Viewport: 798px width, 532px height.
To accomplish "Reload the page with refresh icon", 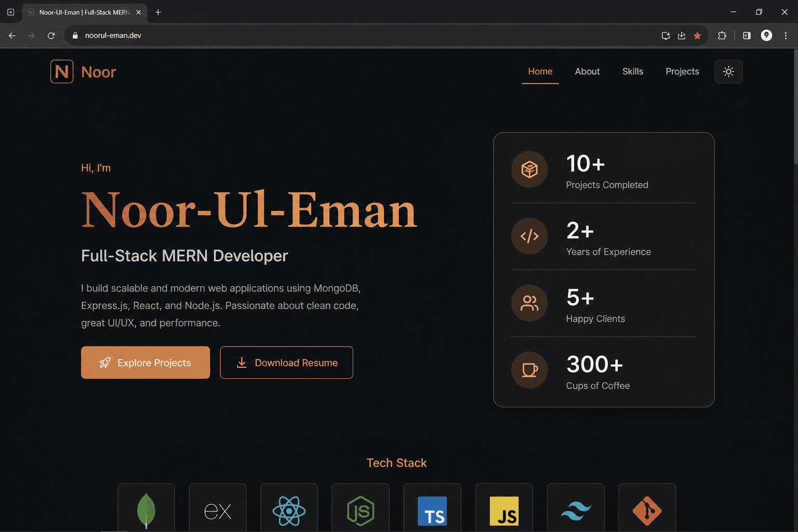I will pos(51,35).
